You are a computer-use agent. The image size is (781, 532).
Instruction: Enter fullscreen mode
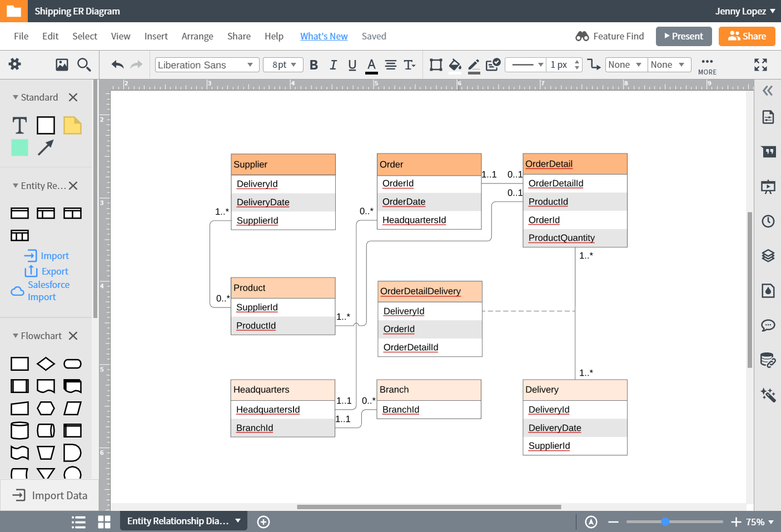point(760,65)
